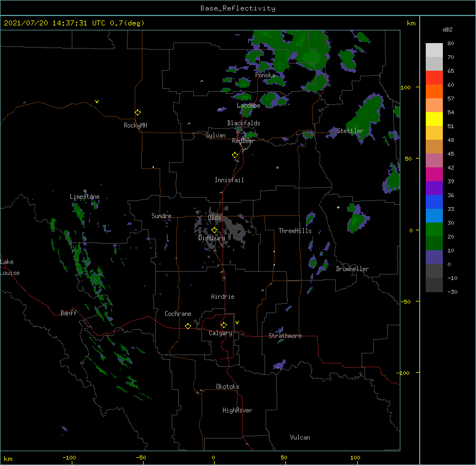Click the 100 tick on right axis
Image resolution: width=476 pixels, height=465 pixels.
click(405, 87)
